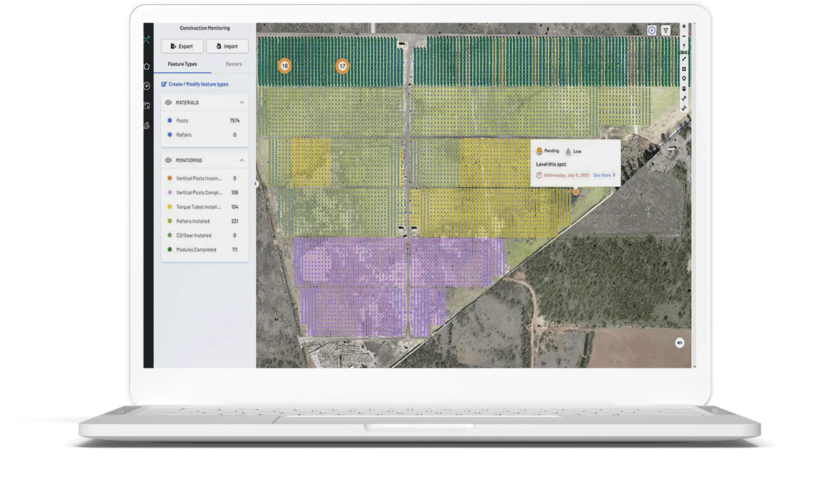Collapse the Materials section chevron
Viewport: 828px width, 504px height.
[242, 103]
